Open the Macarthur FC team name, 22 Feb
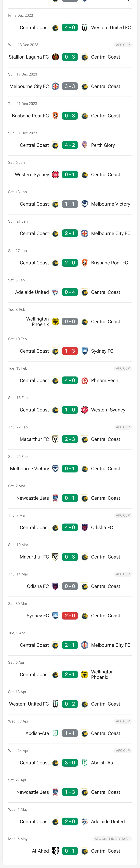The width and height of the screenshot is (140, 868). (34, 439)
